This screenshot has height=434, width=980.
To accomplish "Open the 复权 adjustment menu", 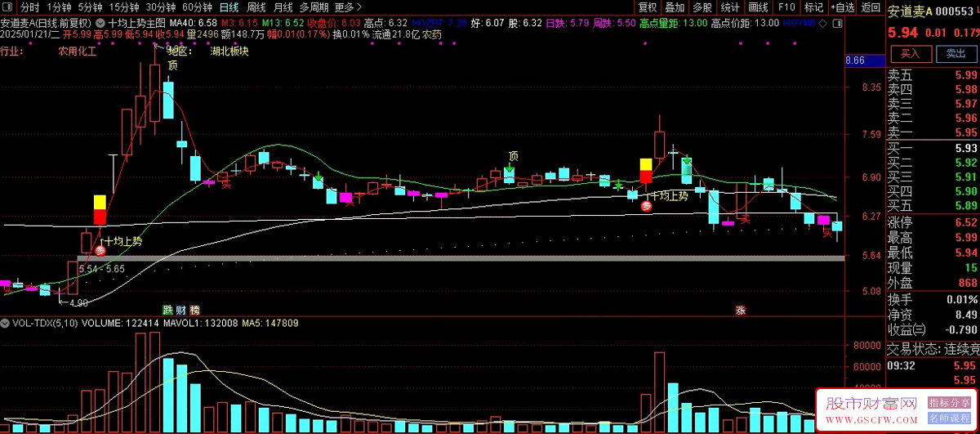I will [x=648, y=7].
